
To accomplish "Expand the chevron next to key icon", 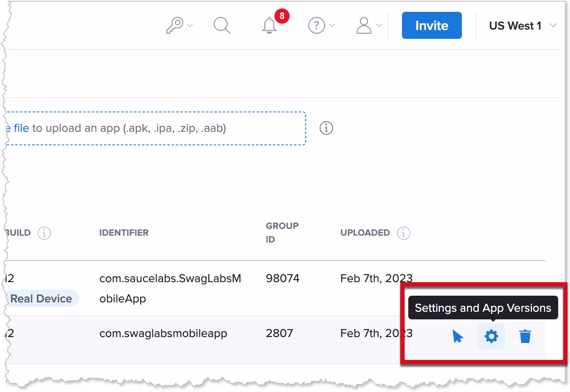I will (190, 25).
